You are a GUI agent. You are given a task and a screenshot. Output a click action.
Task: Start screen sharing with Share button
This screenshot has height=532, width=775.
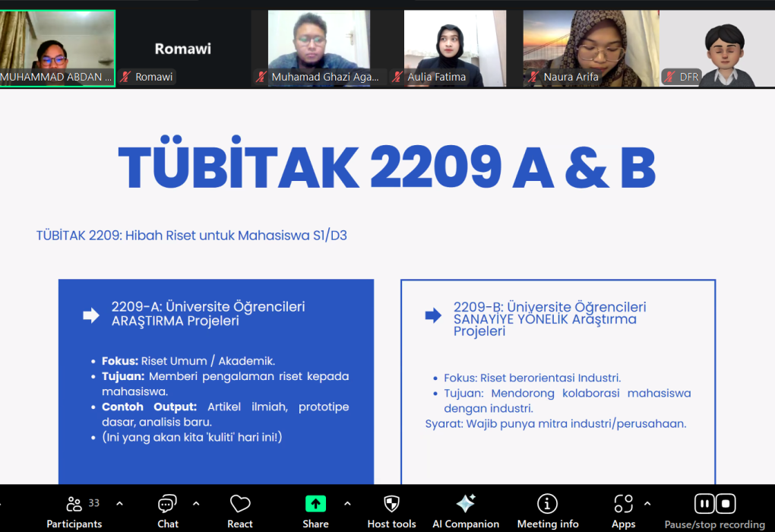(315, 504)
